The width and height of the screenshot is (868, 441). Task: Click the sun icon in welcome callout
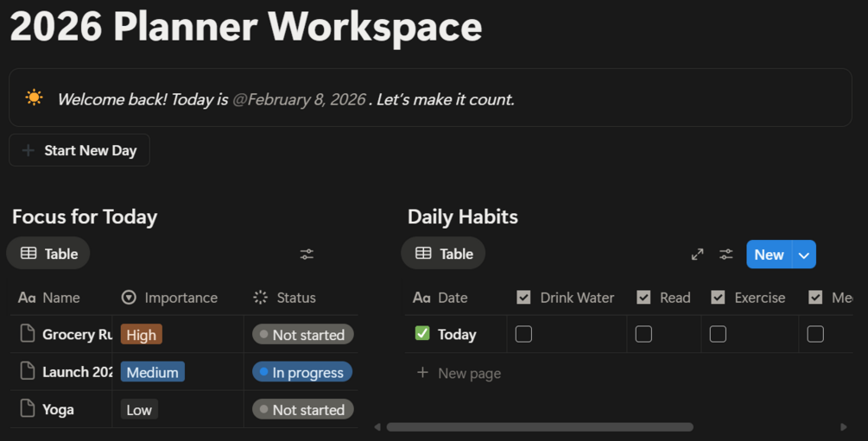coord(34,98)
